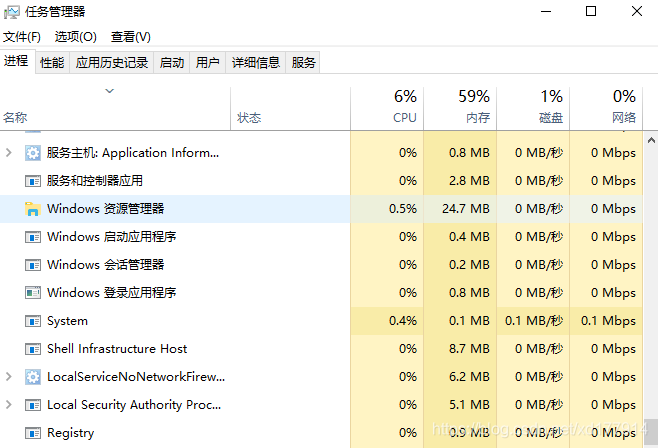Close the Task Manager window
The width and height of the screenshot is (658, 448).
pyautogui.click(x=637, y=11)
